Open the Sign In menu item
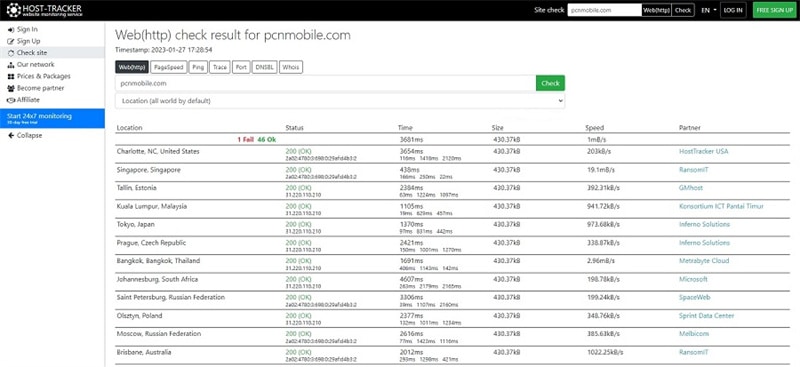The image size is (800, 367). point(27,30)
